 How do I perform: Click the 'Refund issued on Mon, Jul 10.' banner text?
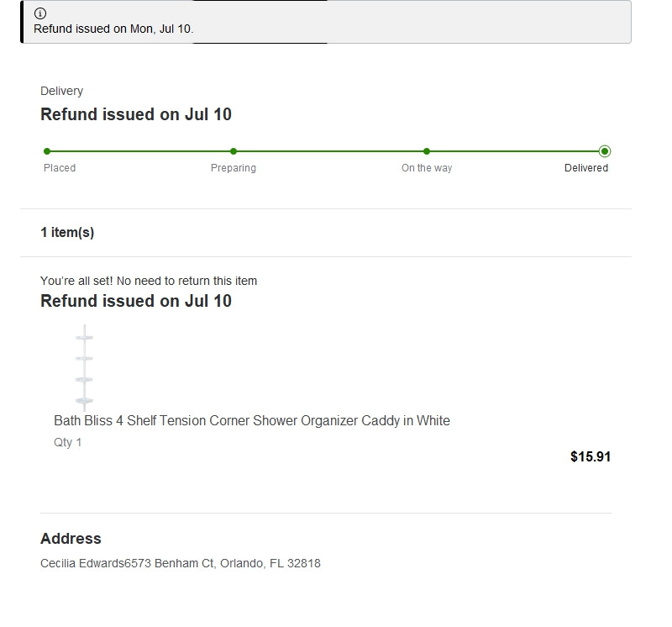pyautogui.click(x=113, y=29)
